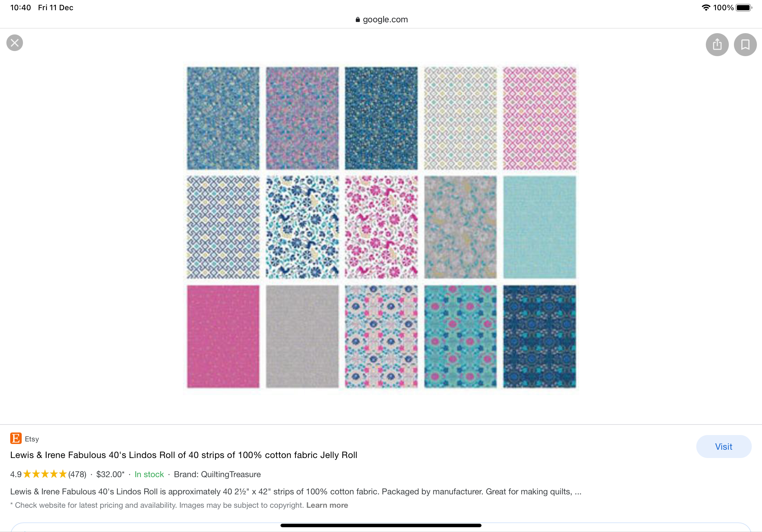Tap the (478) review count
The height and width of the screenshot is (532, 762).
pyautogui.click(x=77, y=474)
